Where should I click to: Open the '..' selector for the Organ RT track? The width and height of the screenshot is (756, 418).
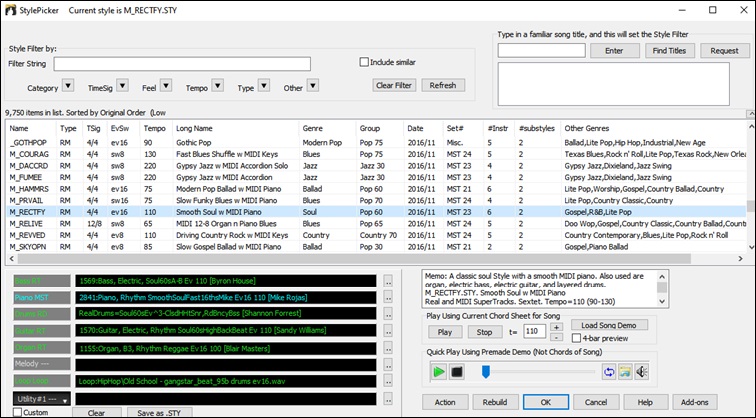388,348
